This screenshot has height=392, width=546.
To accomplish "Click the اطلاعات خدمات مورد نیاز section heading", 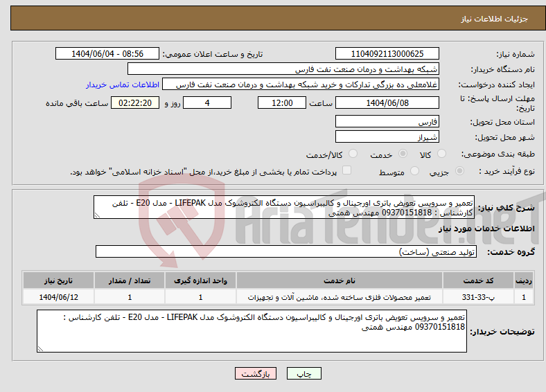I will pos(486,229).
